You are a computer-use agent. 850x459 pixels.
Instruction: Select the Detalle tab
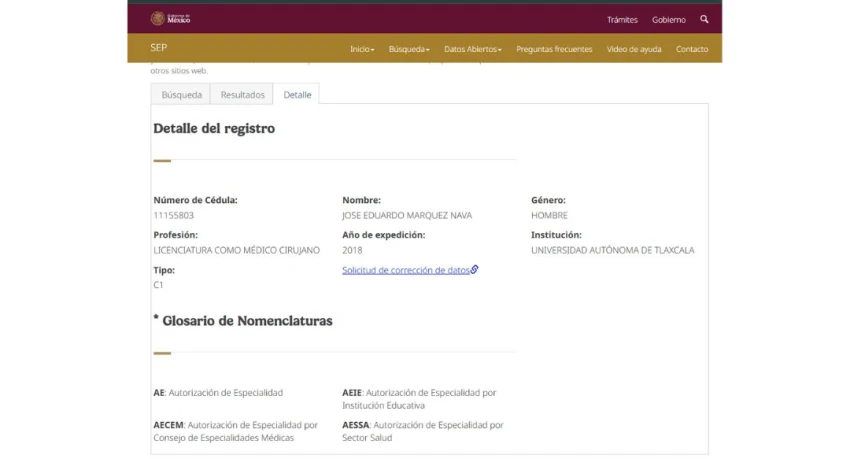point(297,94)
